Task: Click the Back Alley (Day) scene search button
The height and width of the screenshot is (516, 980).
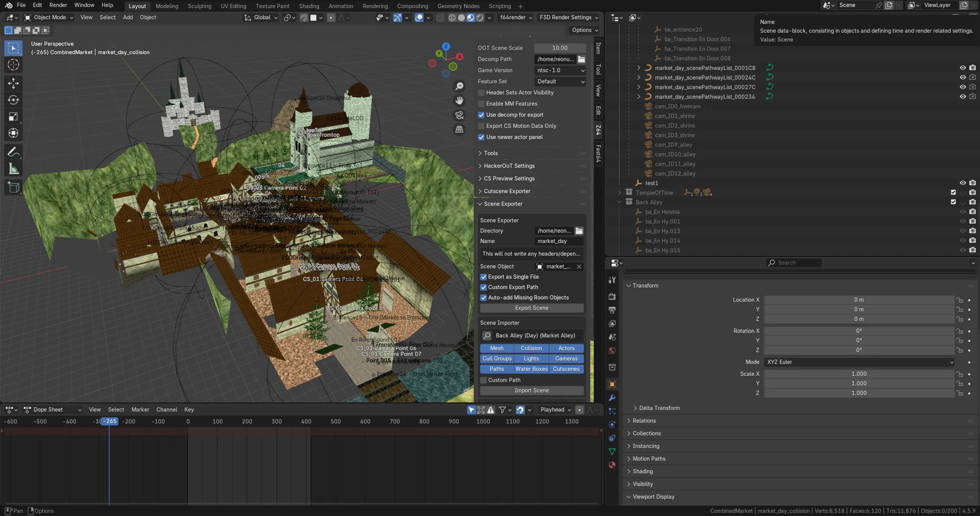Action: [532, 336]
